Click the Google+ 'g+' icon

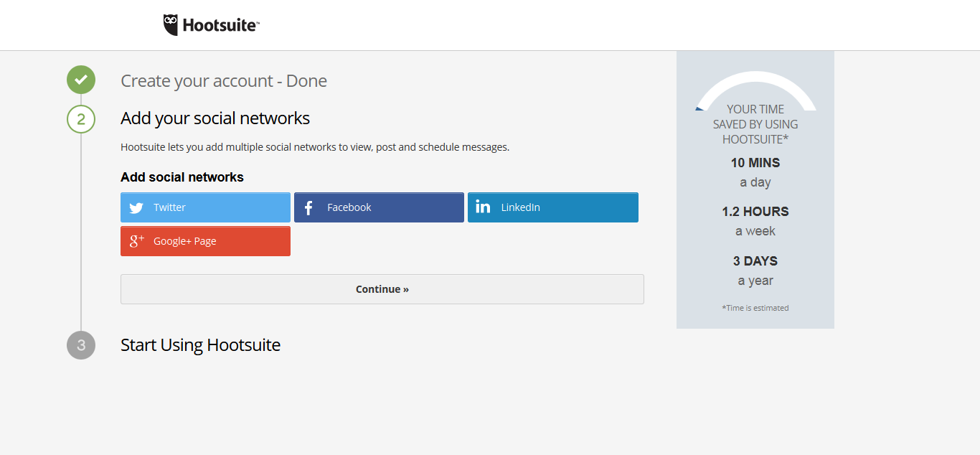[x=136, y=241]
